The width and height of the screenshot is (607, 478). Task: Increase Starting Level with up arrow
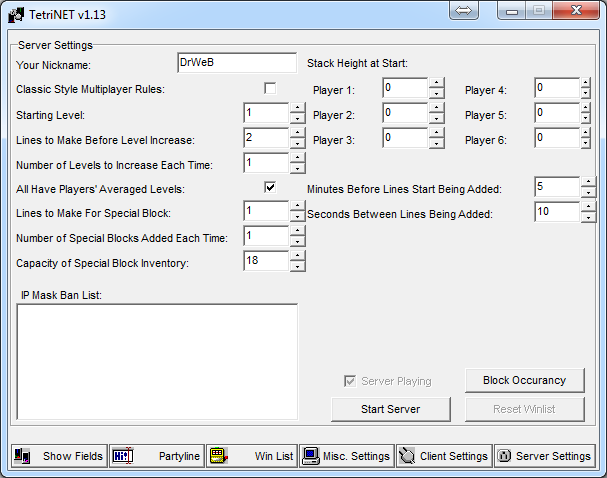coord(297,108)
